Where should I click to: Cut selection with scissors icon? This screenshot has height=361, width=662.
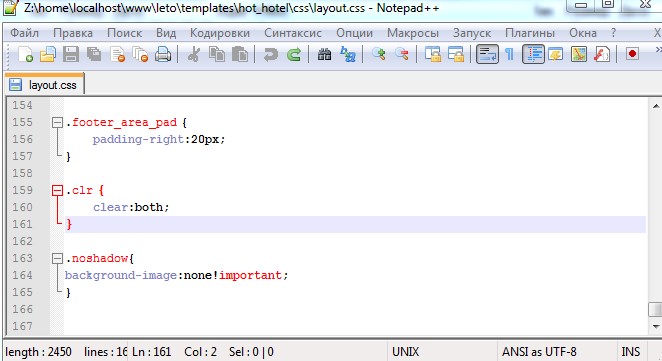tap(193, 54)
